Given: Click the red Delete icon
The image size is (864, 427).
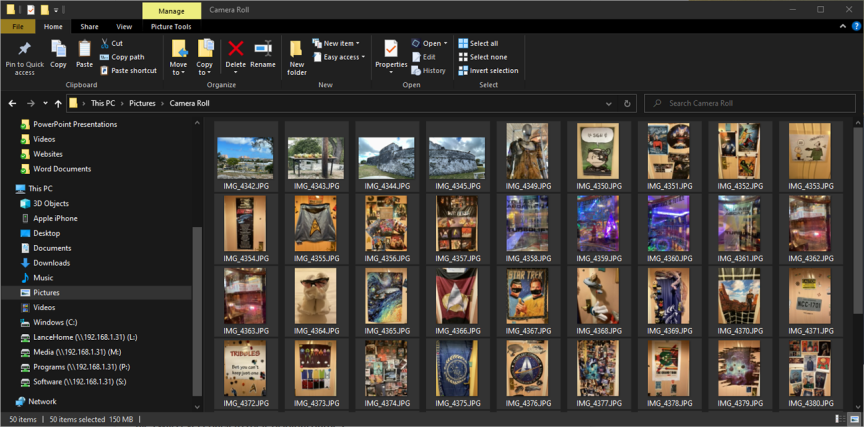Looking at the screenshot, I should [236, 48].
